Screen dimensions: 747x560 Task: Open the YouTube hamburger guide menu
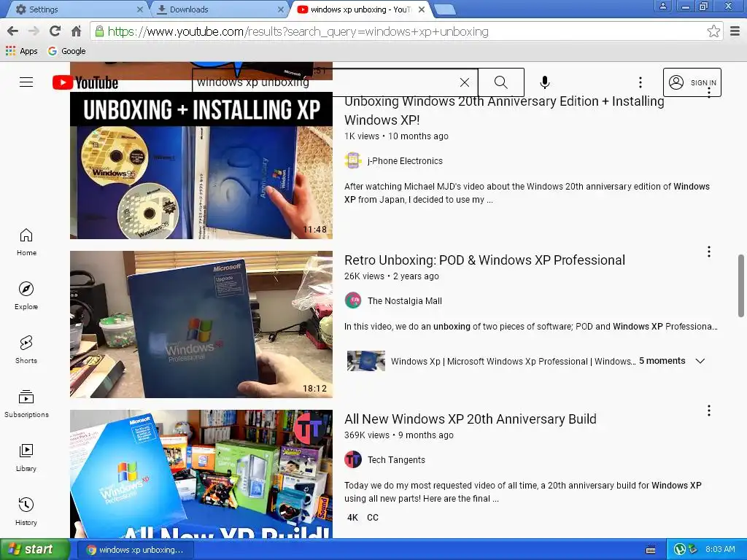coord(26,82)
